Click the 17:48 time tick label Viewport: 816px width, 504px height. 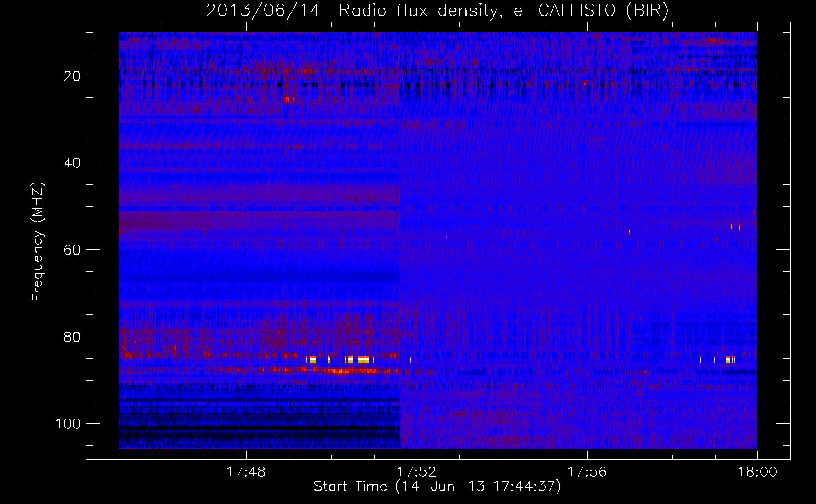(246, 472)
